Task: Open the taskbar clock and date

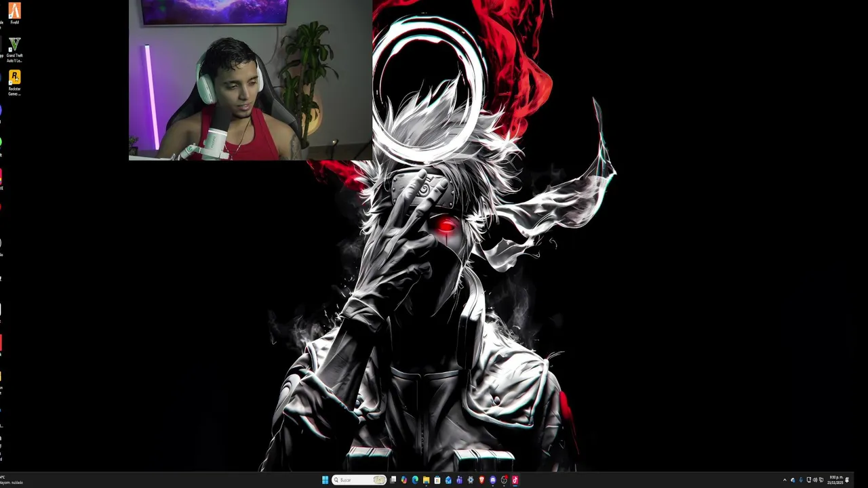Action: coord(835,480)
